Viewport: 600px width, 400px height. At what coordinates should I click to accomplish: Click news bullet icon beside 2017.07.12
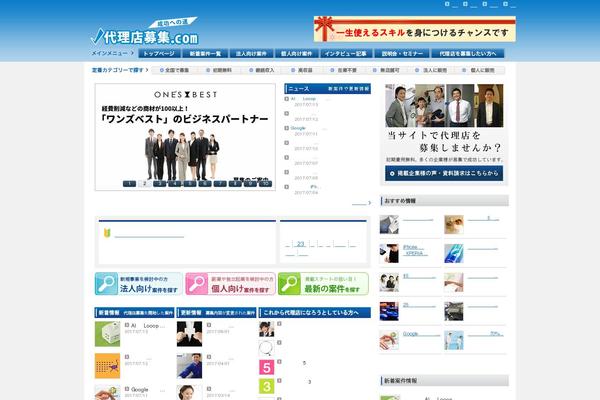(286, 114)
